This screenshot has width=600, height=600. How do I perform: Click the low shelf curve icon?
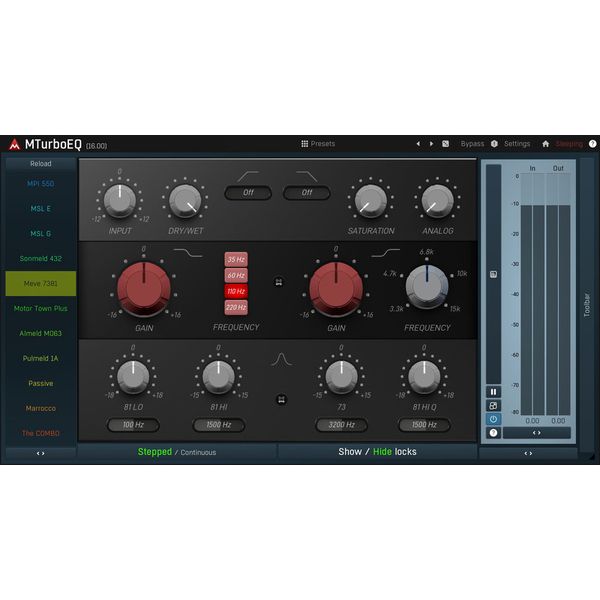[x=188, y=253]
